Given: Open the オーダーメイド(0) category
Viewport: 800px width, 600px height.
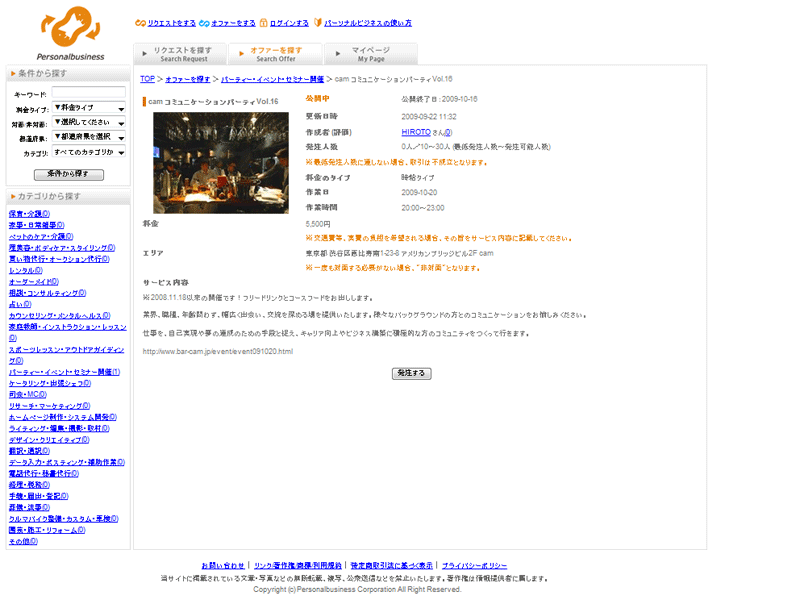Looking at the screenshot, I should [34, 282].
